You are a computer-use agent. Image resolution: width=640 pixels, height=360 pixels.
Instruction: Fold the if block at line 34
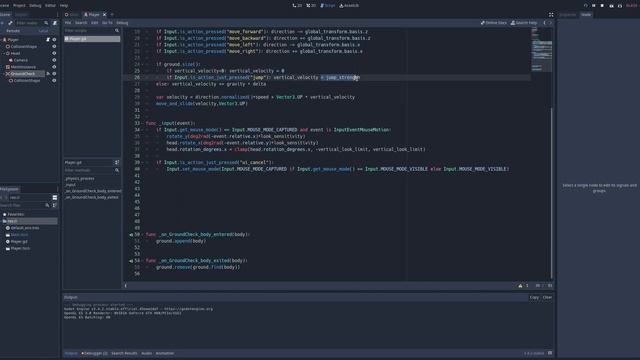point(142,130)
